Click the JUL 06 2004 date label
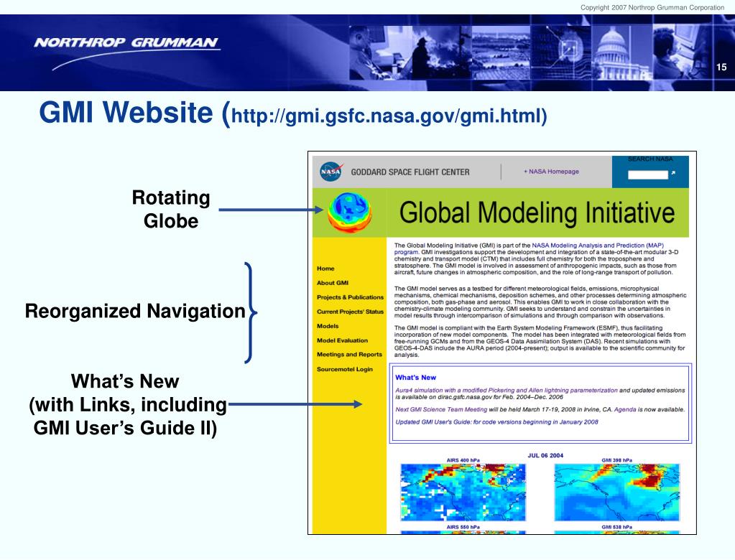Screen dimensions: 735x560 click(545, 455)
